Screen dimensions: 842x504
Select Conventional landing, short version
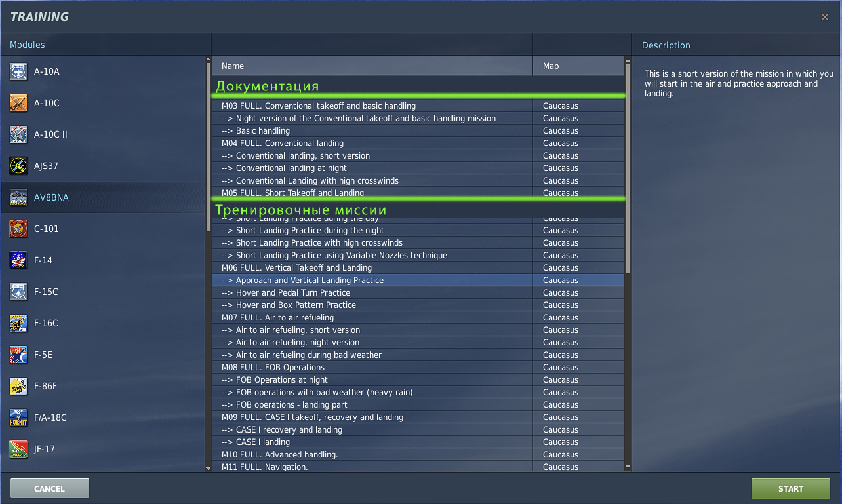418,155
